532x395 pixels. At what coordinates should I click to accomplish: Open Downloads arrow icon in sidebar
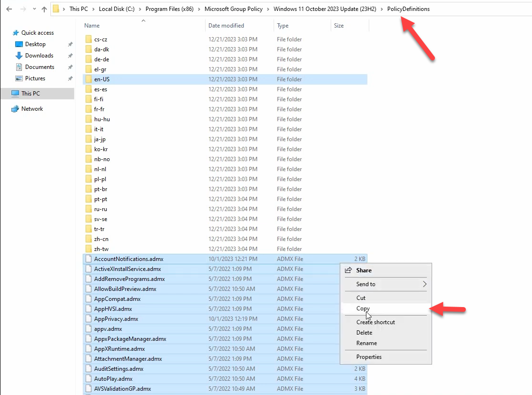click(x=19, y=56)
